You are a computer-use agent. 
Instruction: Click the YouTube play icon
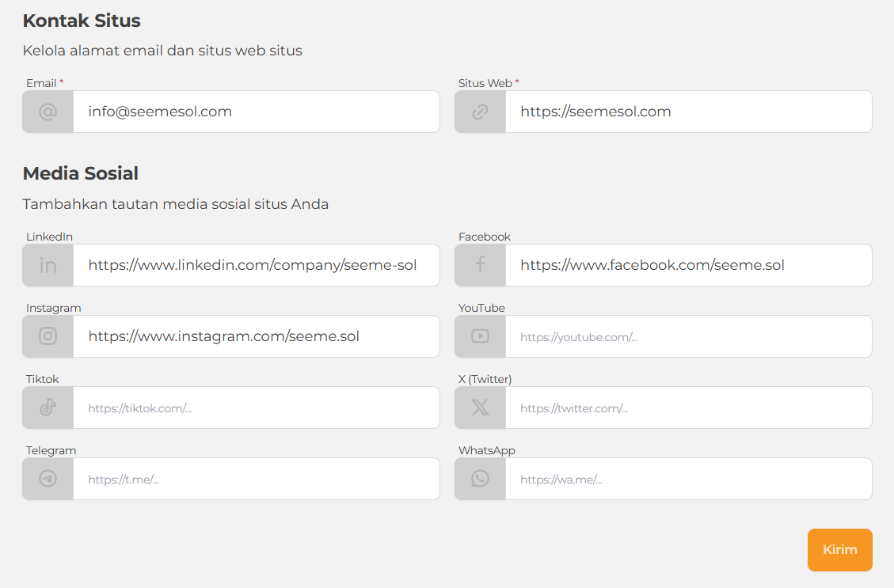coord(480,336)
